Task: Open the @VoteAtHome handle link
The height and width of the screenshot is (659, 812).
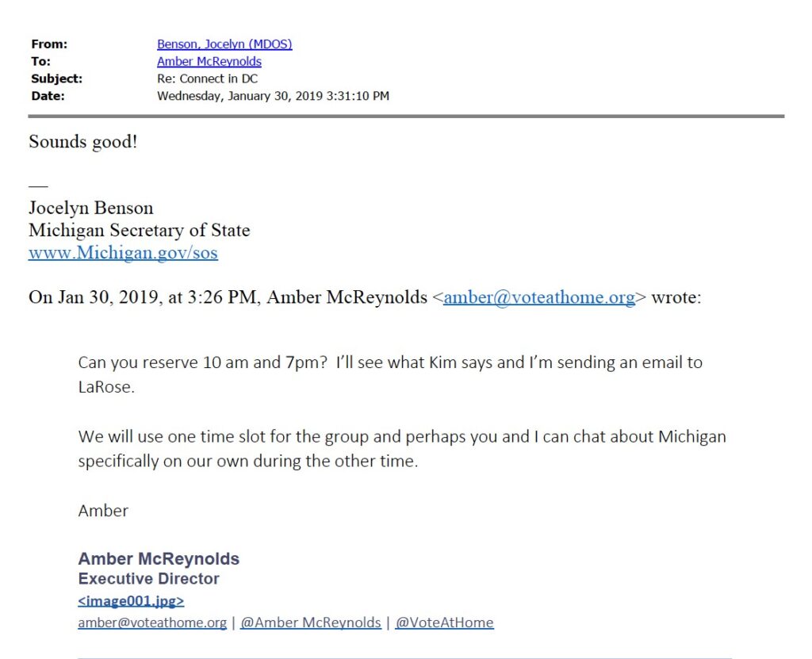Action: (444, 623)
